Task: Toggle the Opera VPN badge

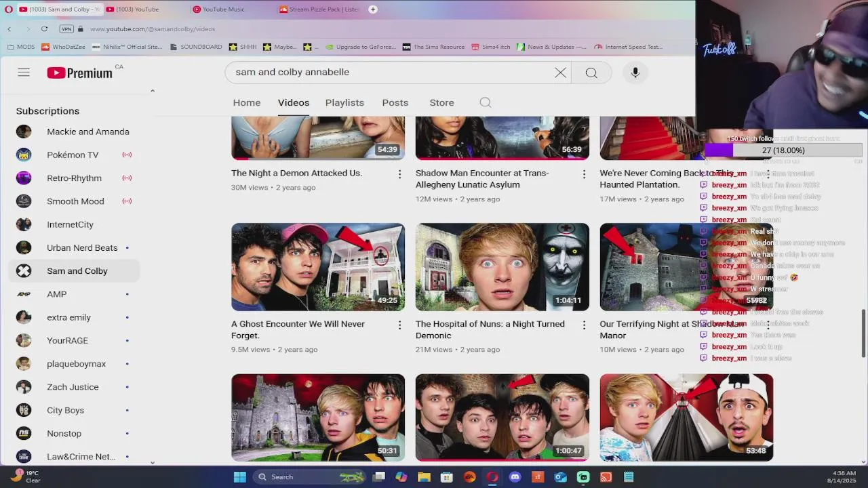Action: click(x=66, y=29)
